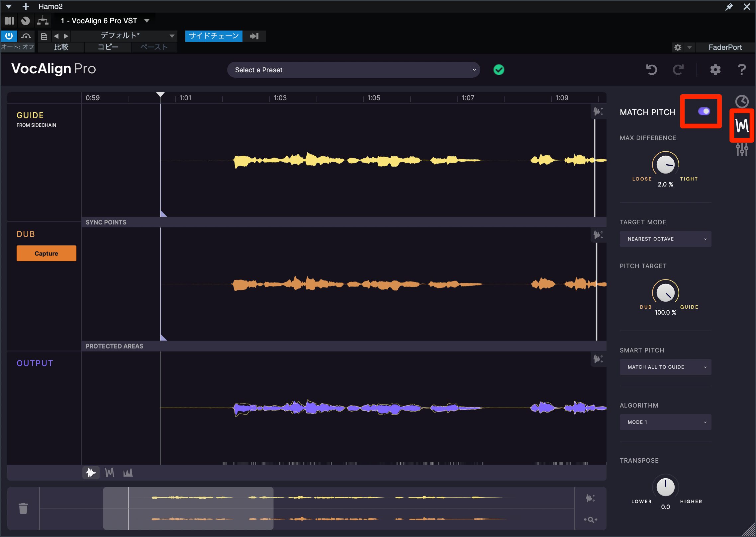Select the pitch view mode icon

(x=110, y=472)
